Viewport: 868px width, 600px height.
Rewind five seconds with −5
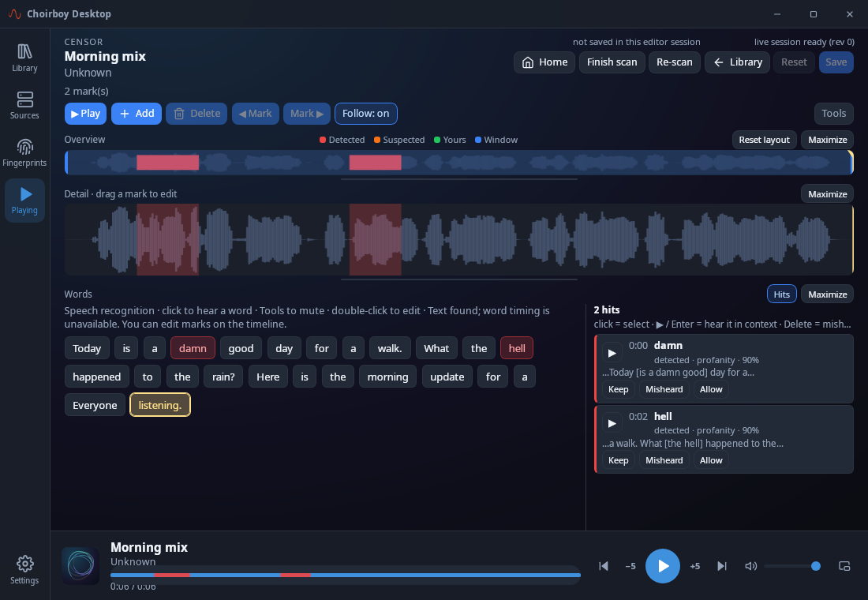pyautogui.click(x=630, y=565)
